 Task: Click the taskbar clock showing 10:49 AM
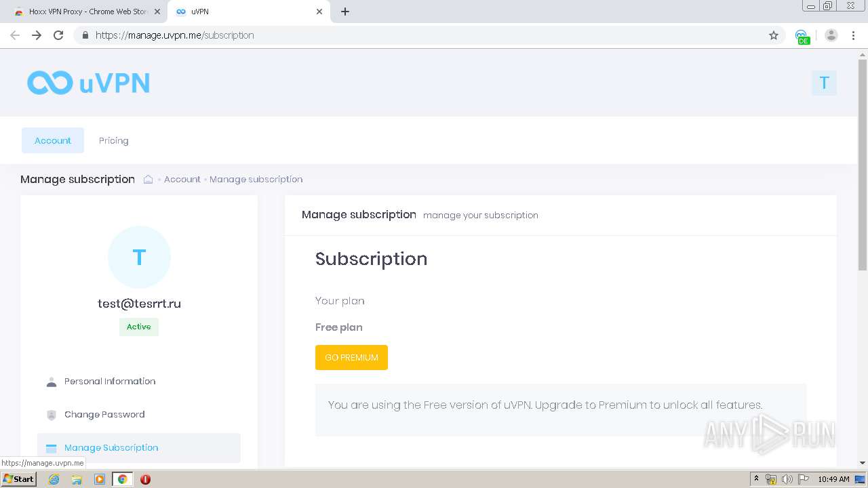coord(833,479)
